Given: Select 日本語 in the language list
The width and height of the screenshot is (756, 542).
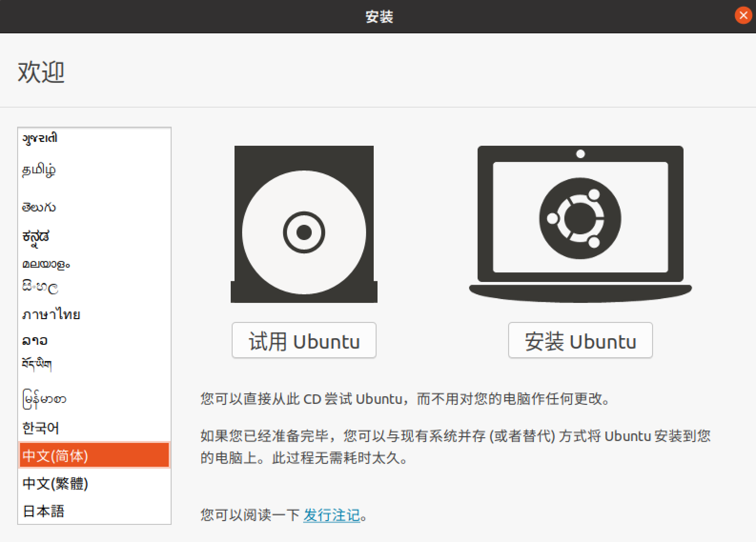Looking at the screenshot, I should tap(94, 511).
